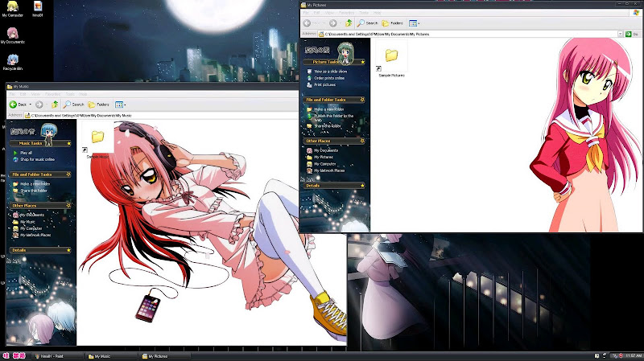Click Play all link
644x361 pixels.
coord(26,153)
